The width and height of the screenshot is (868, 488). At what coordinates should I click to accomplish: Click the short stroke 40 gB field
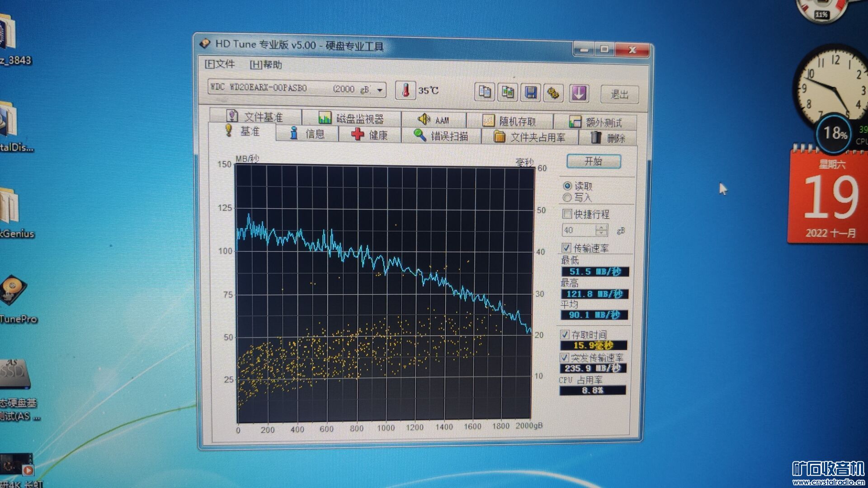579,230
